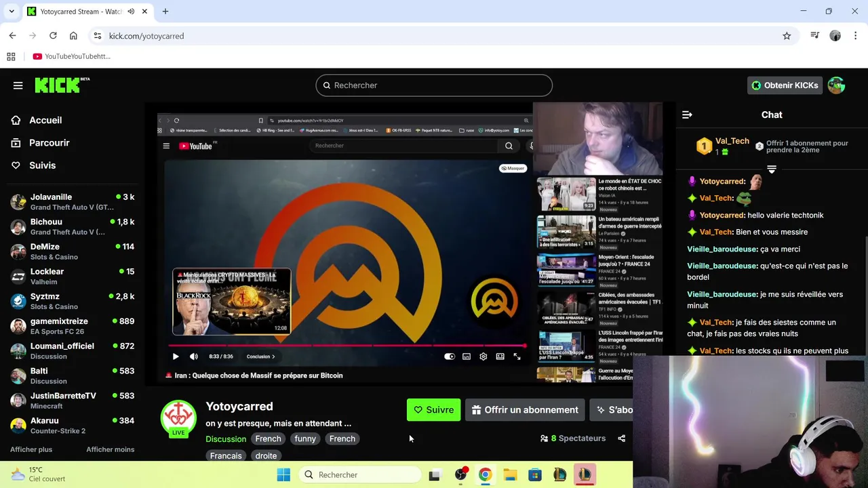
Task: Open Jolavanille channel in sidebar
Action: 72,202
